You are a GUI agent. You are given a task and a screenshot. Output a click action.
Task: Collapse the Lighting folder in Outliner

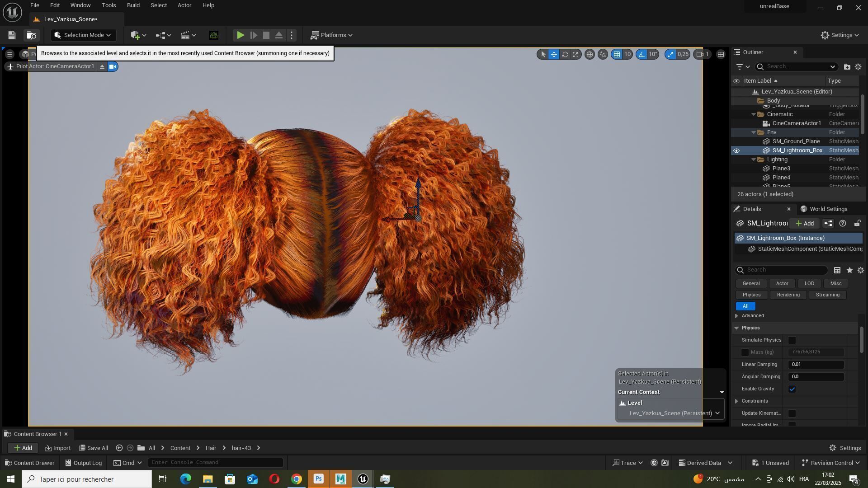point(754,160)
